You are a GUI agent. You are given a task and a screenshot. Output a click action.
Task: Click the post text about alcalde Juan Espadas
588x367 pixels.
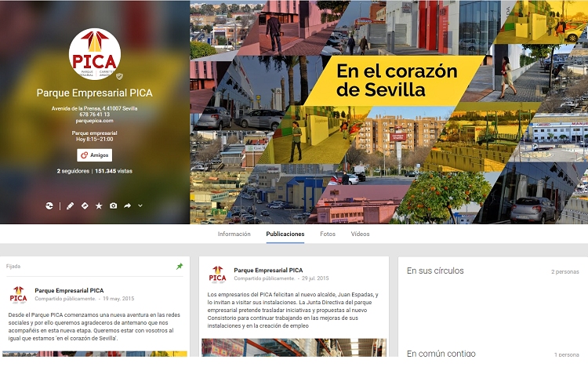[293, 310]
